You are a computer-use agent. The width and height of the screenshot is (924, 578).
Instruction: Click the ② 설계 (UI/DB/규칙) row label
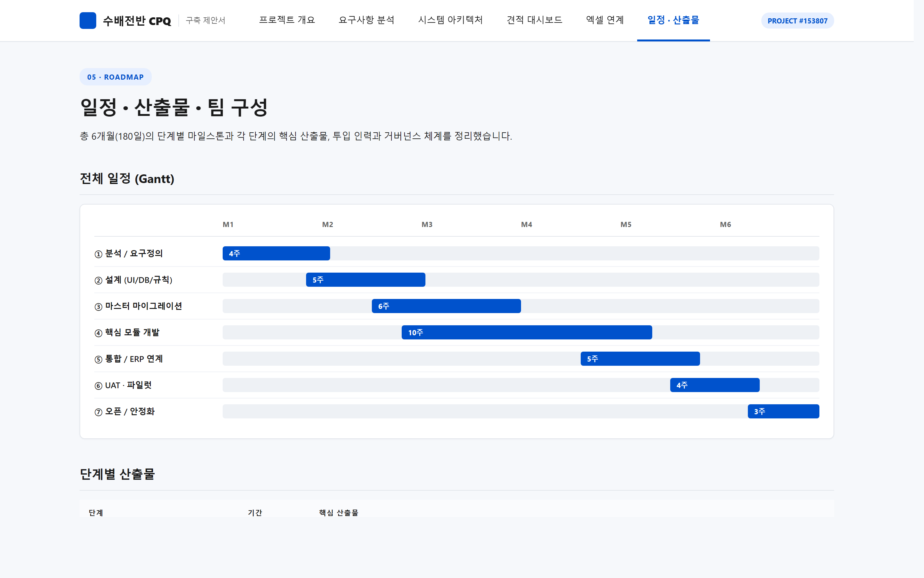pos(133,280)
